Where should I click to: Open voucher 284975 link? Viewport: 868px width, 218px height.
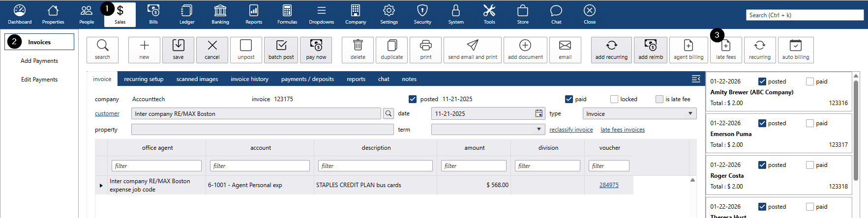click(609, 185)
